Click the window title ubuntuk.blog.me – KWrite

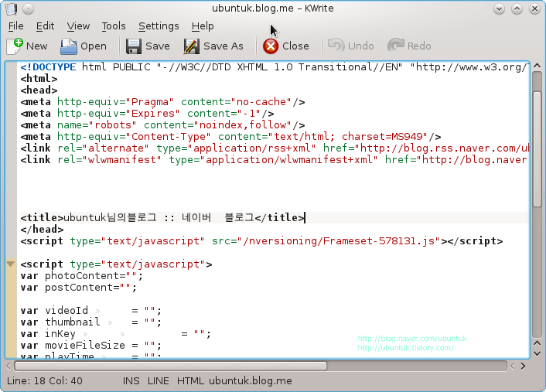pyautogui.click(x=273, y=9)
